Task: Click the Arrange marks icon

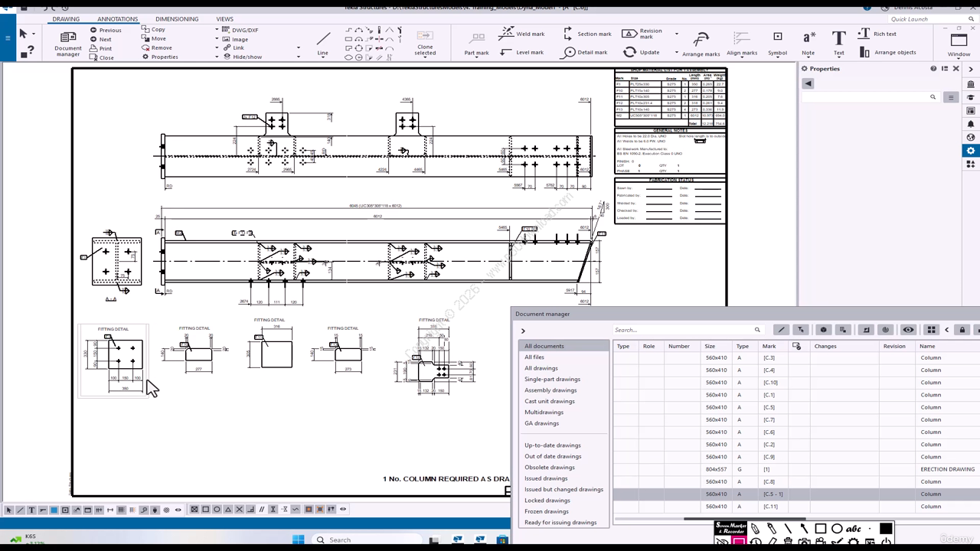Action: (x=701, y=43)
